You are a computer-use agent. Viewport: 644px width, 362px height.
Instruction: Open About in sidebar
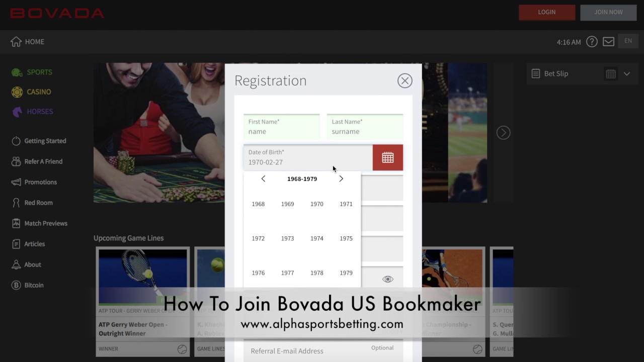(26, 264)
